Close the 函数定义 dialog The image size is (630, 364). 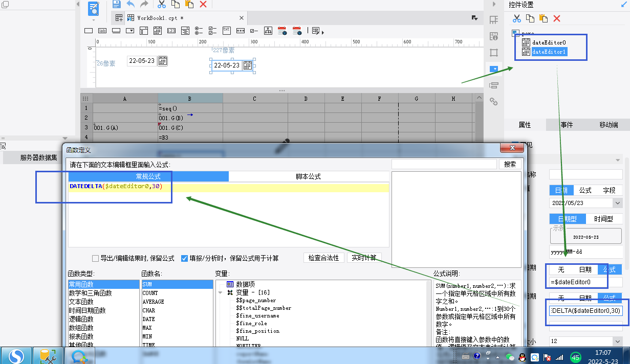point(512,148)
